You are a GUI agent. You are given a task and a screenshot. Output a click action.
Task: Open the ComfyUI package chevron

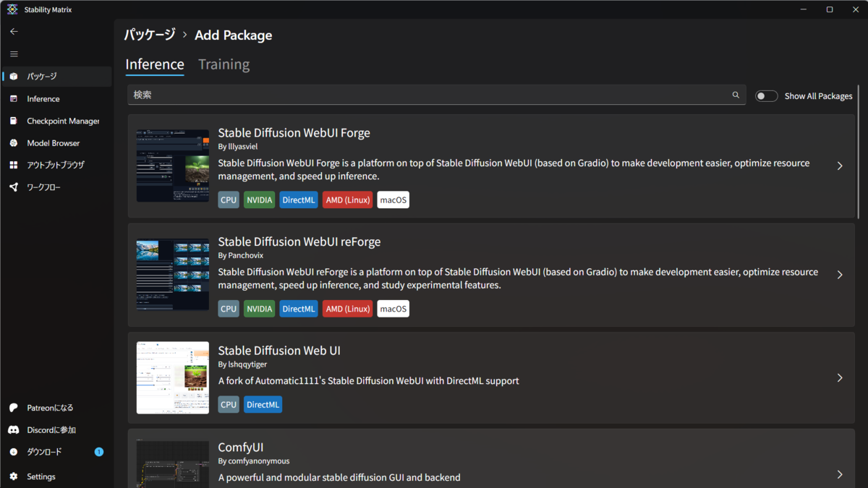[840, 474]
